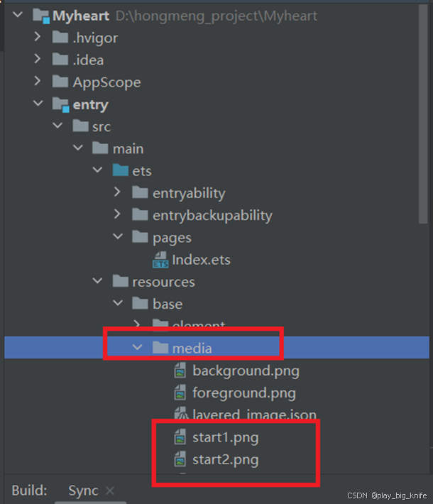The image size is (433, 504).
Task: Expand the AppScope folder chevron
Action: [x=38, y=82]
